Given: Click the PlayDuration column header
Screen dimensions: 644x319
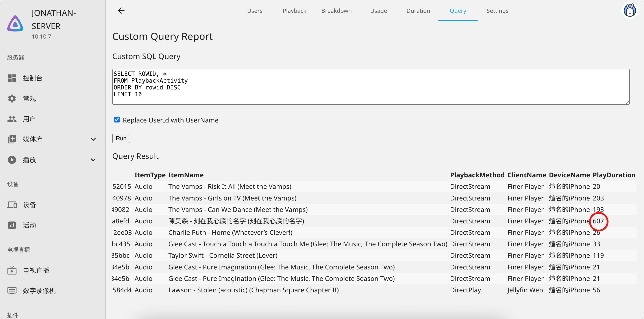Looking at the screenshot, I should pyautogui.click(x=614, y=175).
